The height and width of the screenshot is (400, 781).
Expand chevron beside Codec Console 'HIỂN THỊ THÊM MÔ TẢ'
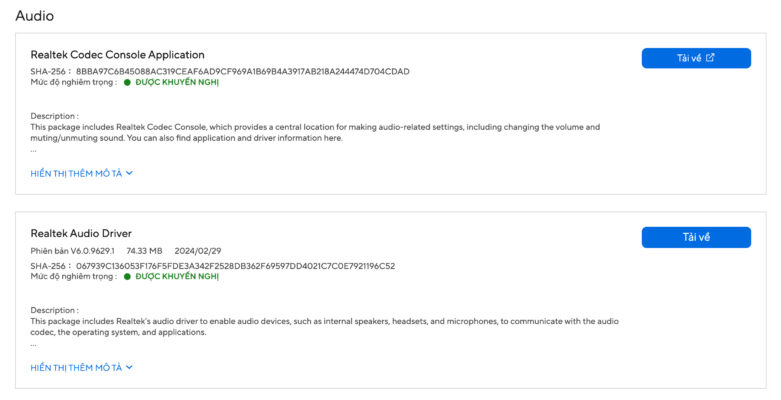click(x=130, y=173)
